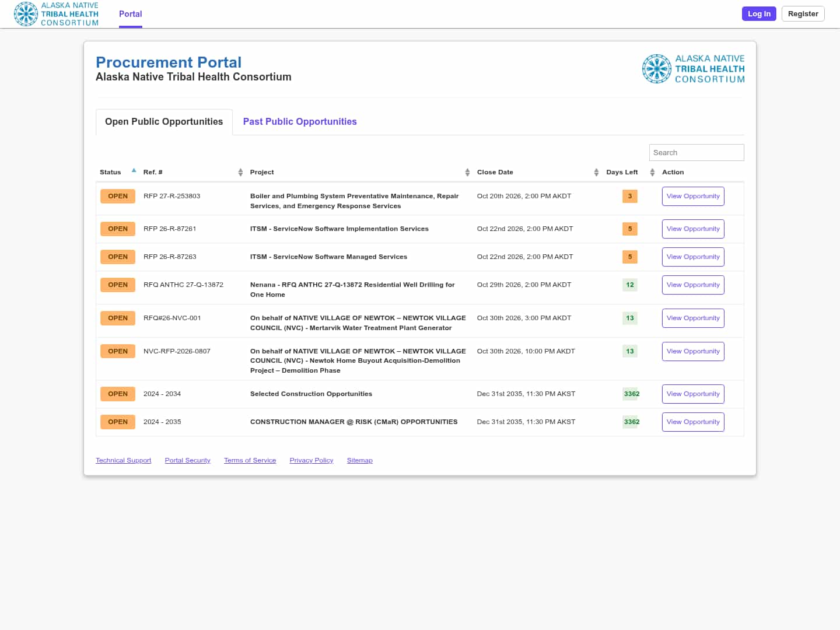840x630 pixels.
Task: Open the Terms of Service link
Action: (250, 460)
